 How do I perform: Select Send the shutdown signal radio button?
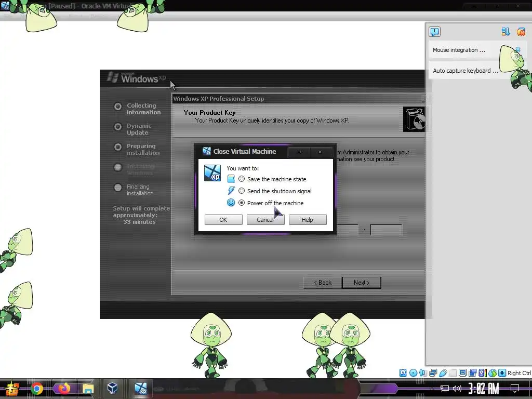point(241,191)
